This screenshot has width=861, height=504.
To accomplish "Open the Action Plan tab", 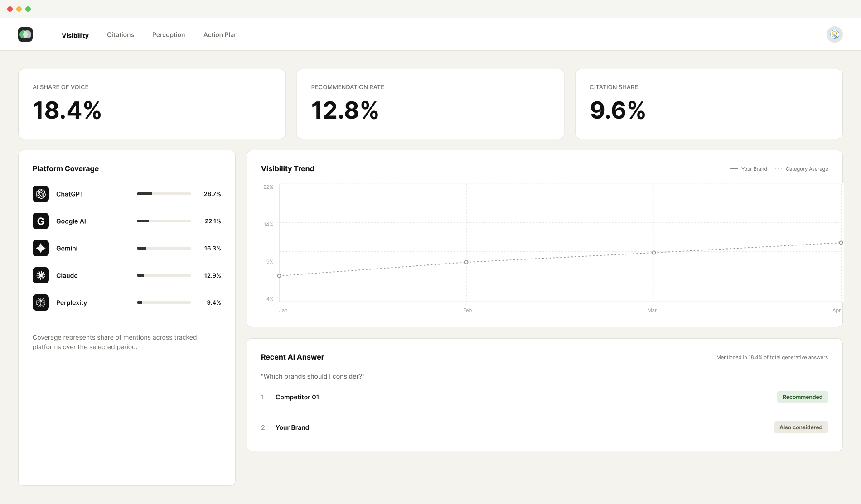I will coord(221,34).
